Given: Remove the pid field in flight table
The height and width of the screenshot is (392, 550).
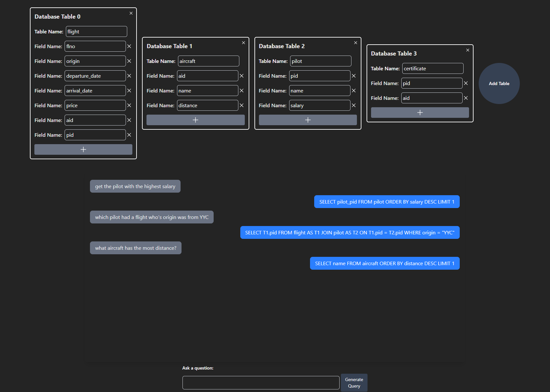Looking at the screenshot, I should 129,135.
